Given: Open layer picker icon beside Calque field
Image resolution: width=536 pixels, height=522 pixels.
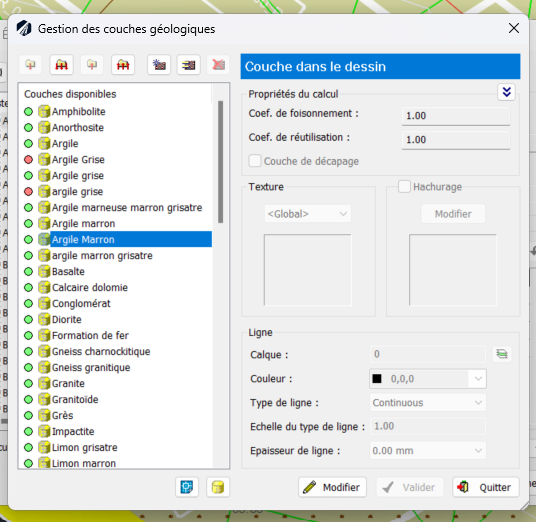Looking at the screenshot, I should (502, 354).
